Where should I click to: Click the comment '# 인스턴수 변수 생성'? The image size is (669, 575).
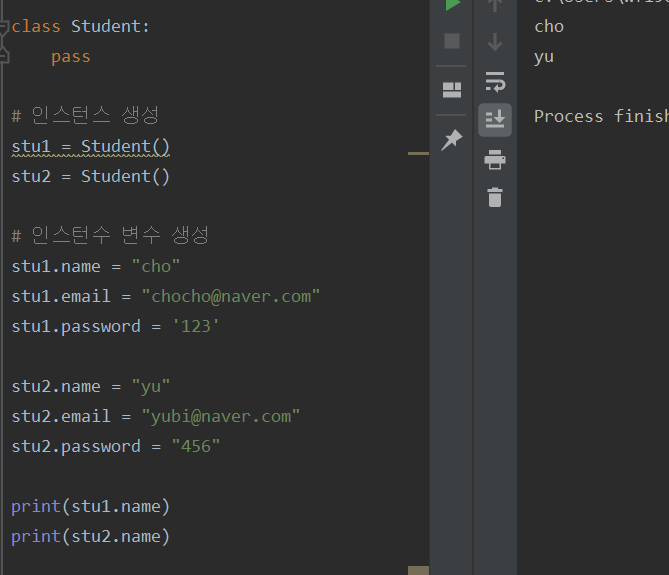click(110, 235)
